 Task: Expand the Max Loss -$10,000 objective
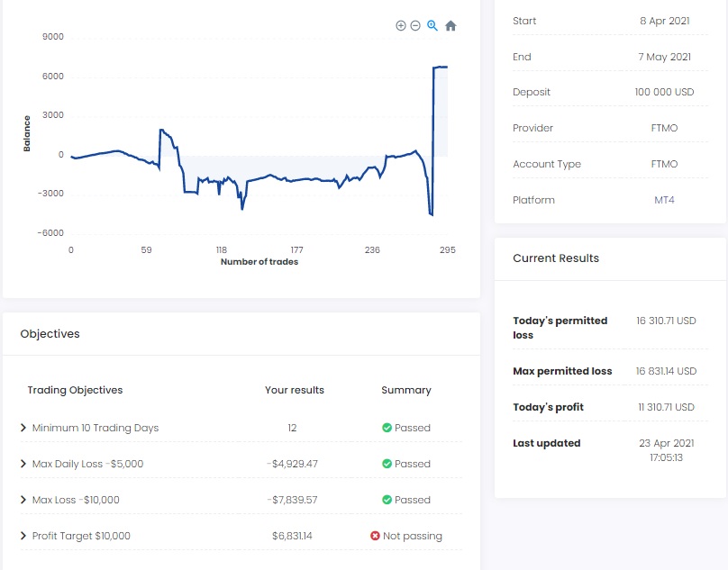point(23,500)
